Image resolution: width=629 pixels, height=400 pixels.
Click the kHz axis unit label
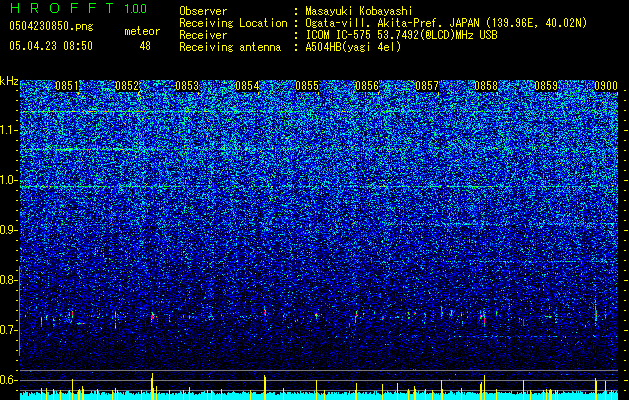[9, 82]
